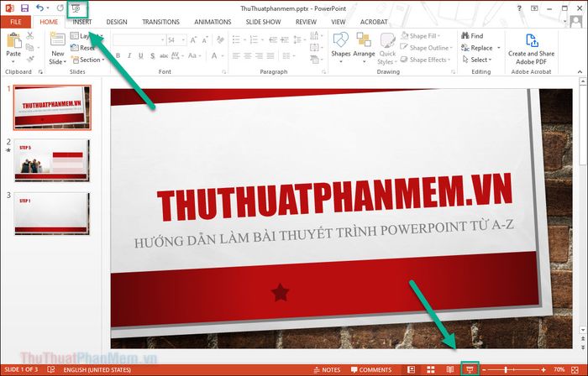Toggle Bold formatting
Screen dimensions: 588x376
coord(118,55)
